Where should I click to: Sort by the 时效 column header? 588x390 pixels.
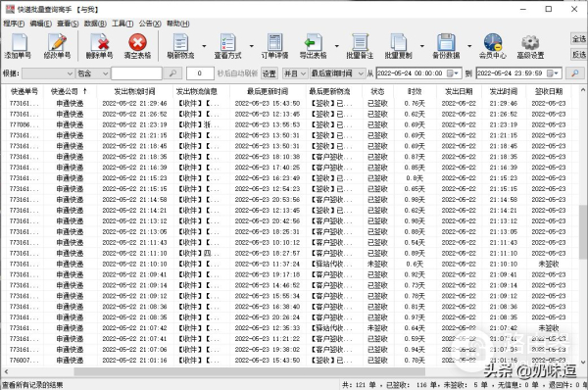(x=415, y=91)
